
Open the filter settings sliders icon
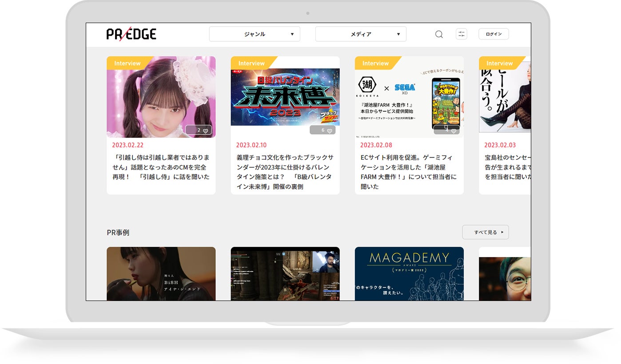click(x=462, y=34)
